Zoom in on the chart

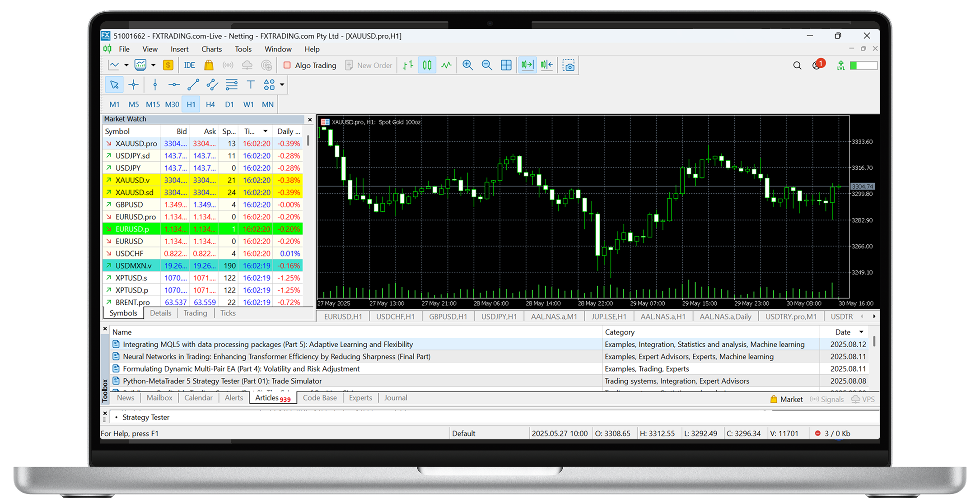tap(467, 65)
